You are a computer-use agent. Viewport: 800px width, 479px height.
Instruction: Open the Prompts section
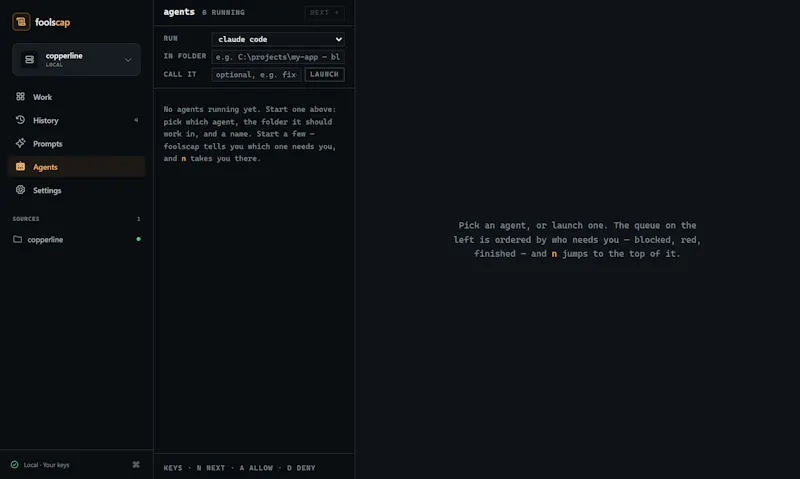point(77,144)
